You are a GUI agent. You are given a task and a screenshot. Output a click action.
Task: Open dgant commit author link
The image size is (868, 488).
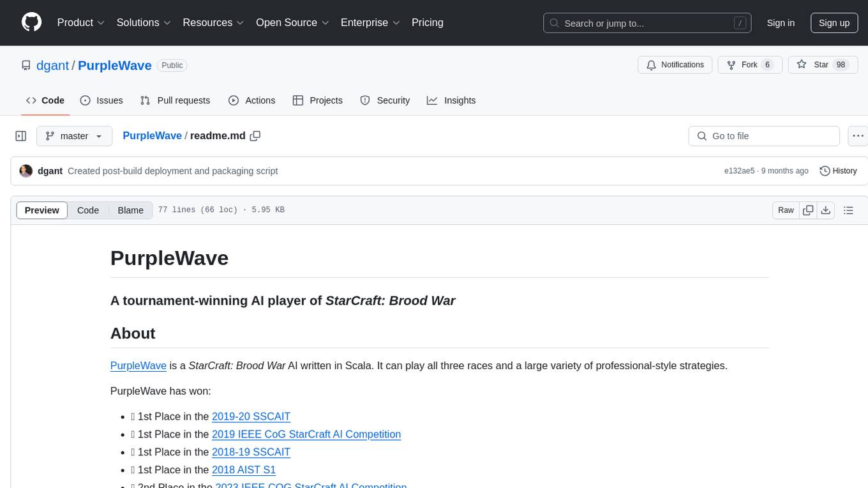click(x=50, y=171)
